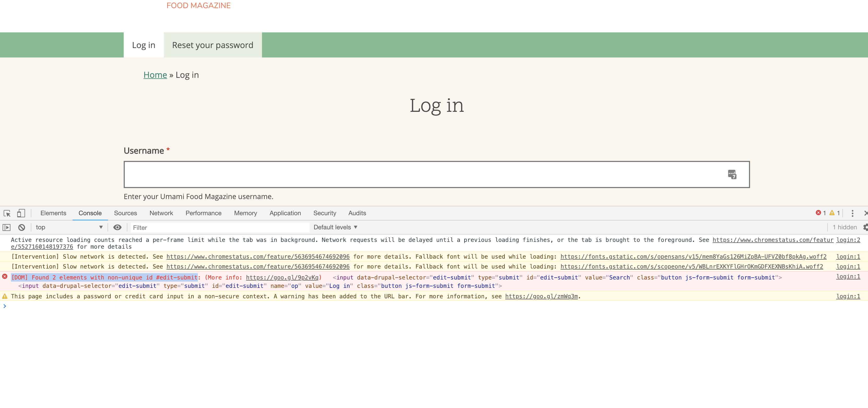Follow the Home breadcrumb link
Image resolution: width=868 pixels, height=408 pixels.
155,75
